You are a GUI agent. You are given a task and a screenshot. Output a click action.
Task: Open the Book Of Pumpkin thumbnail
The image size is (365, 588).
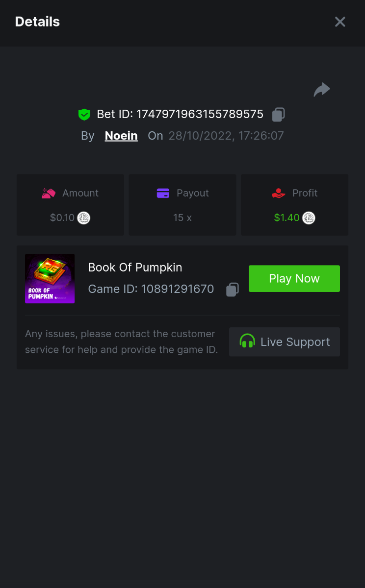pos(50,278)
